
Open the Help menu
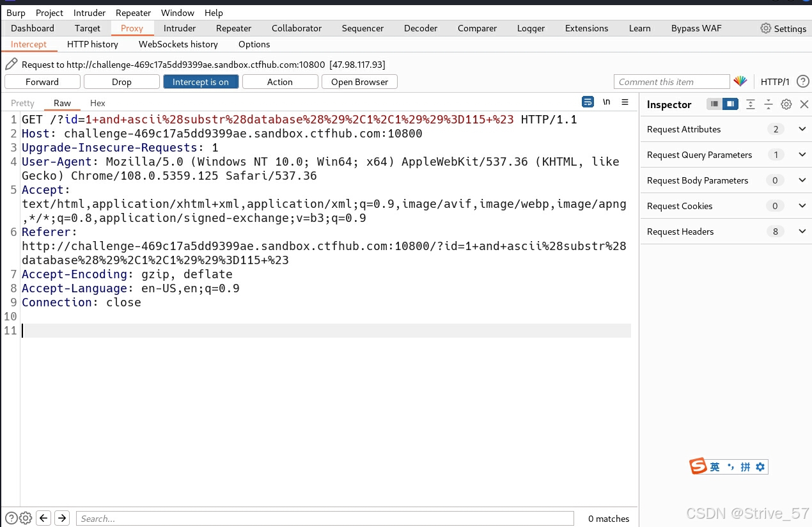214,13
